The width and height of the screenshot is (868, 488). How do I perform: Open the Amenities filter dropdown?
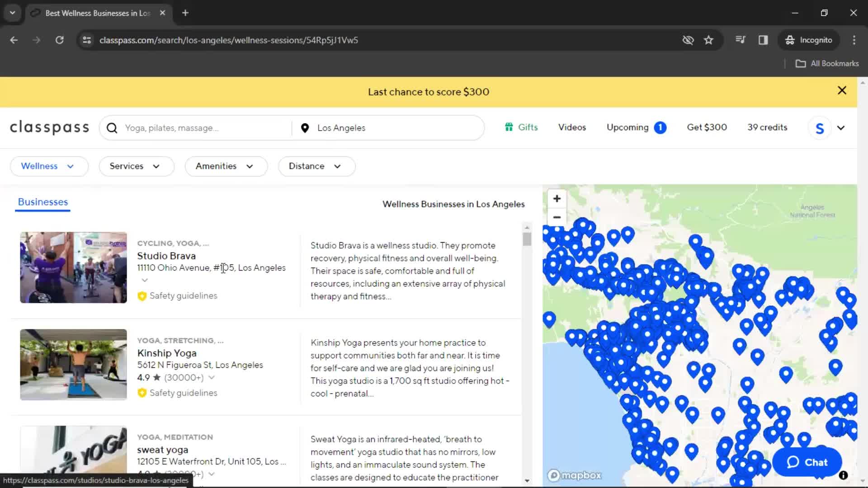point(226,166)
